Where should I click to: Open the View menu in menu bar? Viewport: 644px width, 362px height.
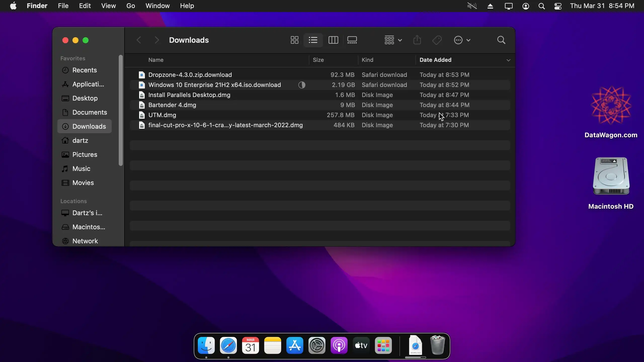click(108, 6)
